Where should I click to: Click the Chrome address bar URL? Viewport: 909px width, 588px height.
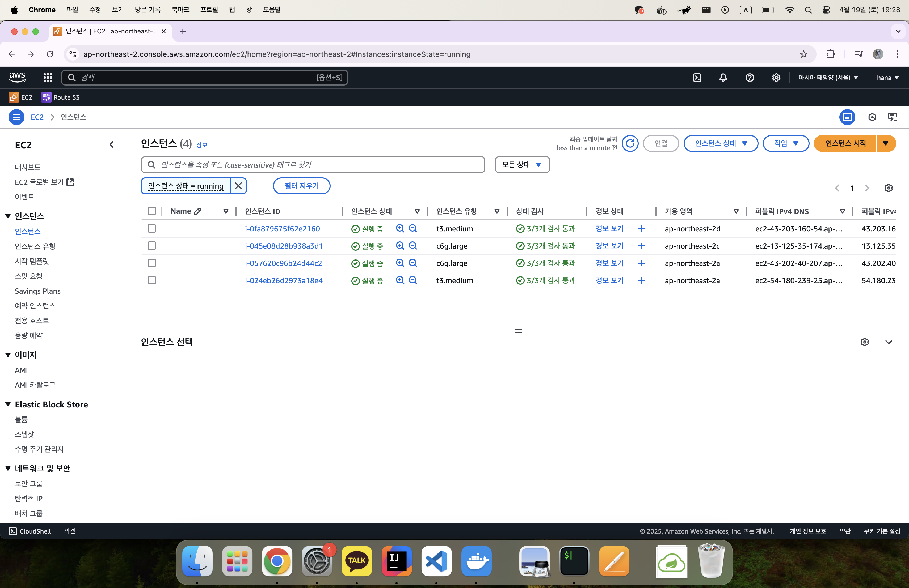coord(276,54)
